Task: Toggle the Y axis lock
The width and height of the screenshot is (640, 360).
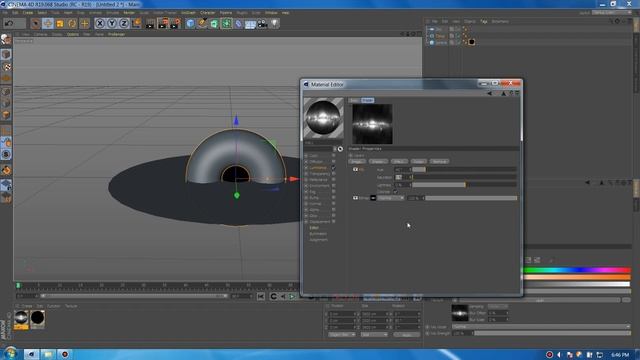Action: coord(112,24)
